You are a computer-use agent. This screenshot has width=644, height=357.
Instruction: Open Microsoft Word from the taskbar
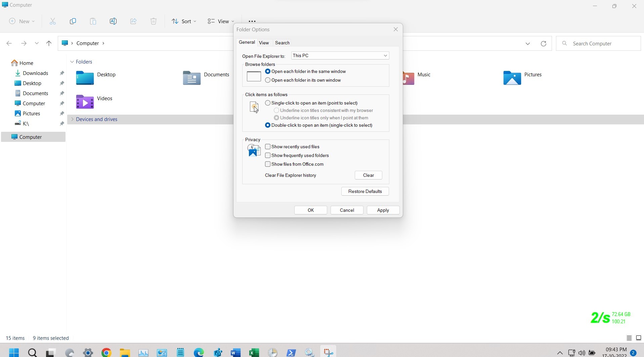point(236,353)
